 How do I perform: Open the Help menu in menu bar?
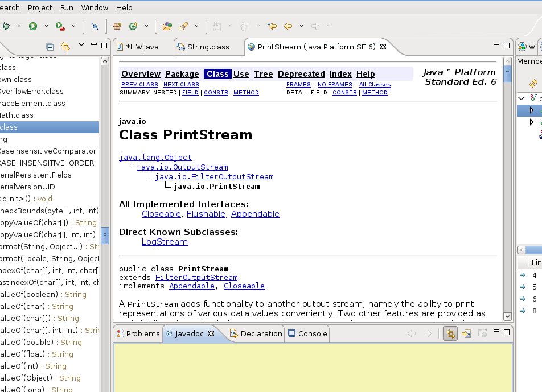[124, 7]
